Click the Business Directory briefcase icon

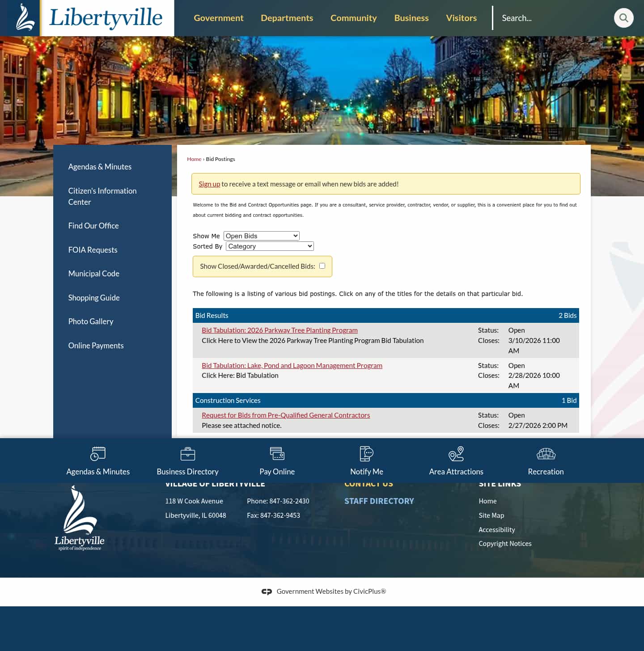pyautogui.click(x=187, y=453)
